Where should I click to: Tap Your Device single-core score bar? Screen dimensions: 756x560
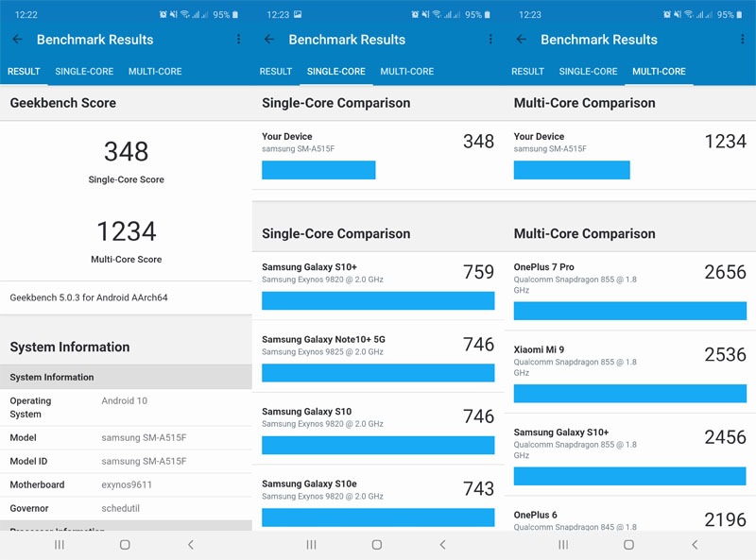coord(318,170)
